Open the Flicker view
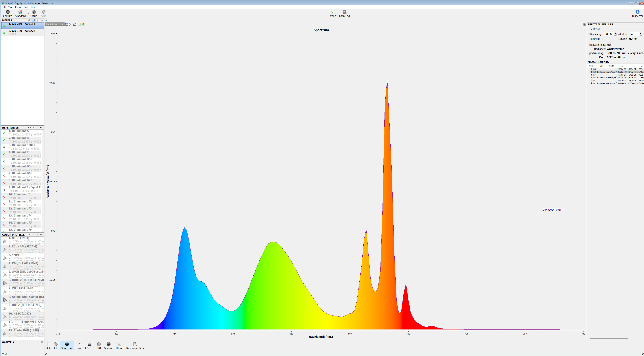Viewport: 644px width, 356px height. pos(120,346)
